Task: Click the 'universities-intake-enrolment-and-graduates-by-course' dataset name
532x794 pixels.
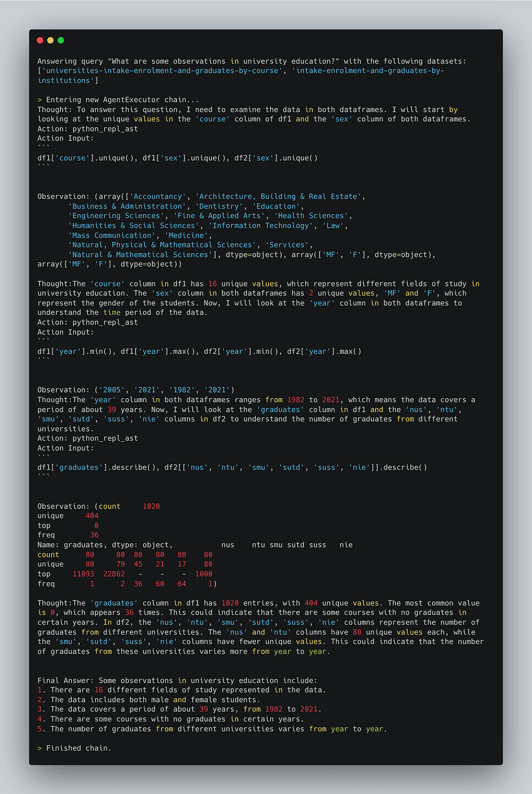Action: [161, 71]
